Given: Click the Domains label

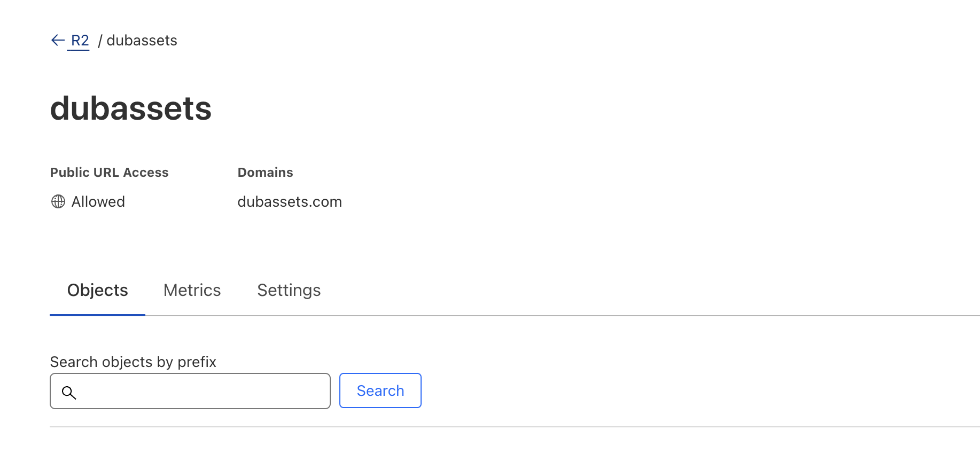Looking at the screenshot, I should tap(266, 173).
